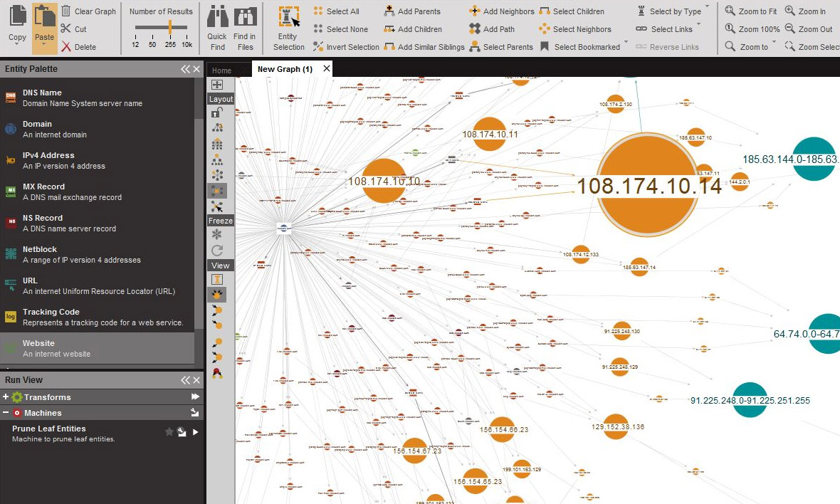Expand the Transforms section
840x504 pixels.
click(x=6, y=397)
